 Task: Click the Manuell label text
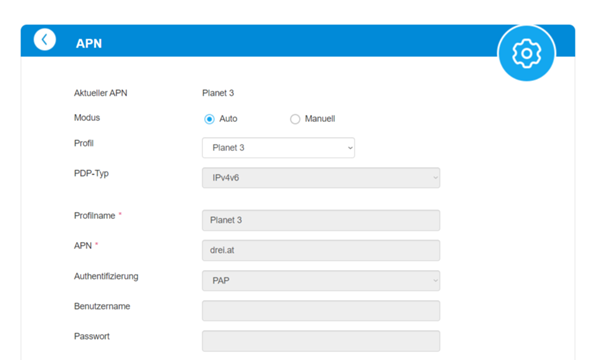tap(320, 119)
